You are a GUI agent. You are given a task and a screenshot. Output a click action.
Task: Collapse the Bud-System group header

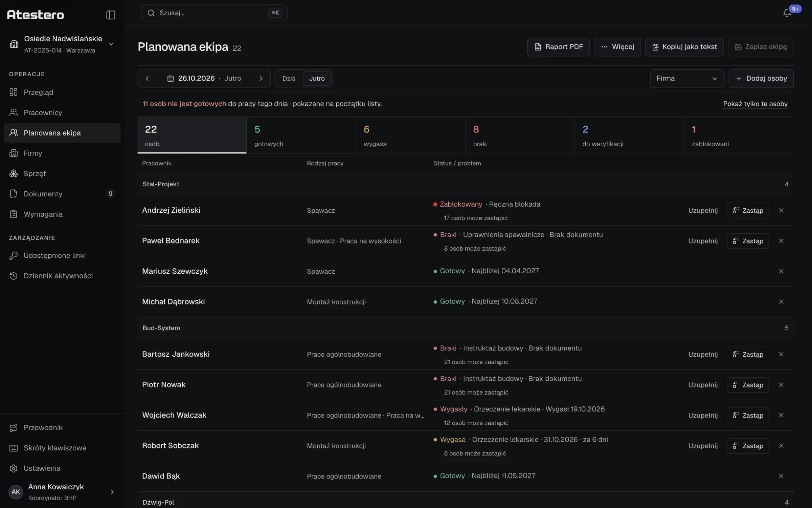466,328
